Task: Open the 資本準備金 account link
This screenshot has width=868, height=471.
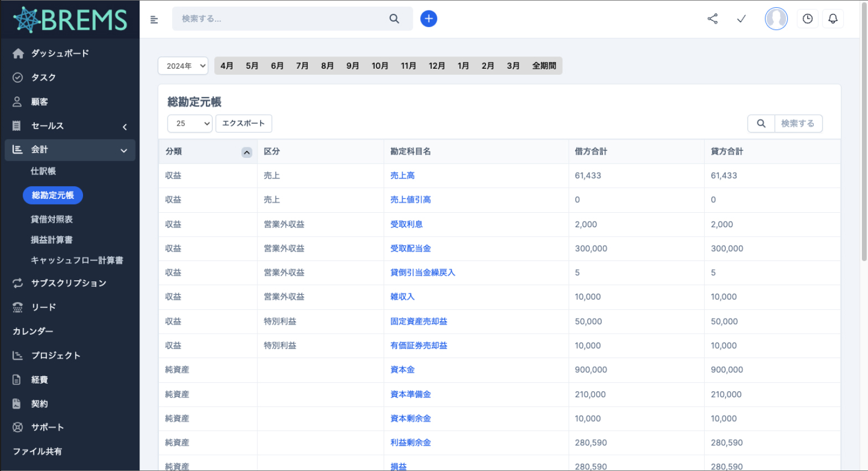Action: click(x=411, y=395)
